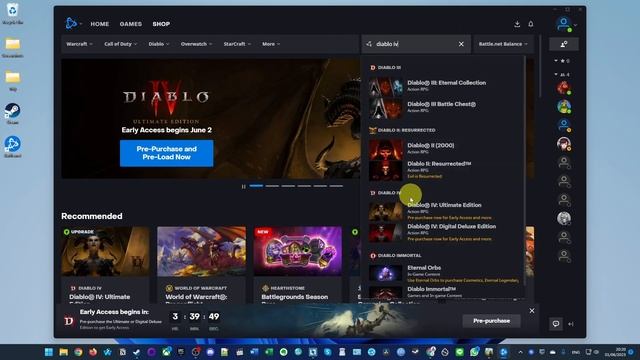
Task: Select Diablo II: Resurrected search result
Action: [443, 170]
